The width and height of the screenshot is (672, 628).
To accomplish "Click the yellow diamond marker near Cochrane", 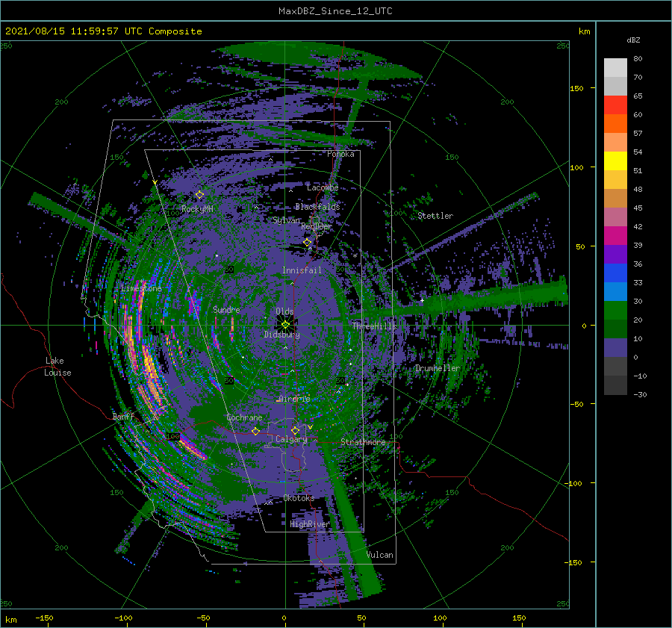I will [255, 431].
